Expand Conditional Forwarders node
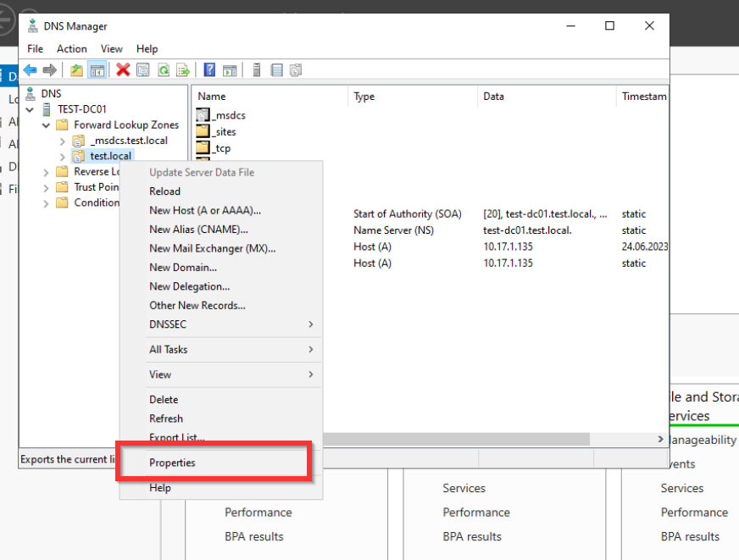 (x=46, y=203)
